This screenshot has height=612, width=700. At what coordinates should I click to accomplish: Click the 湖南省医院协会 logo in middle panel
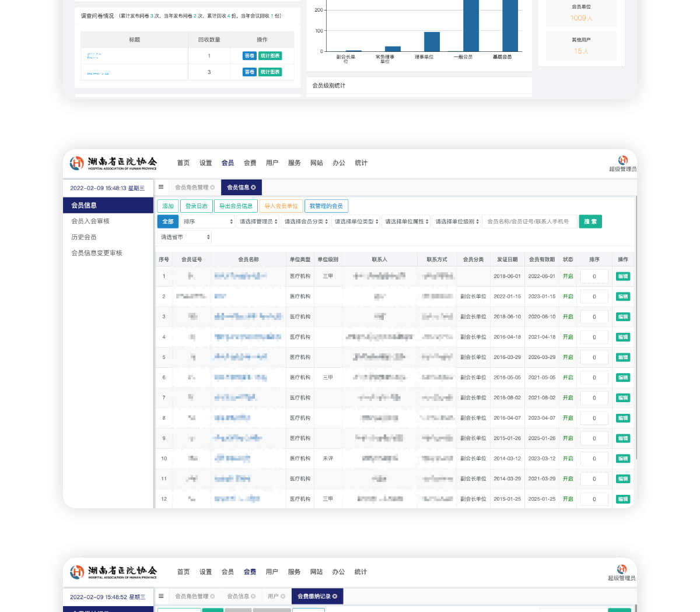click(x=114, y=163)
